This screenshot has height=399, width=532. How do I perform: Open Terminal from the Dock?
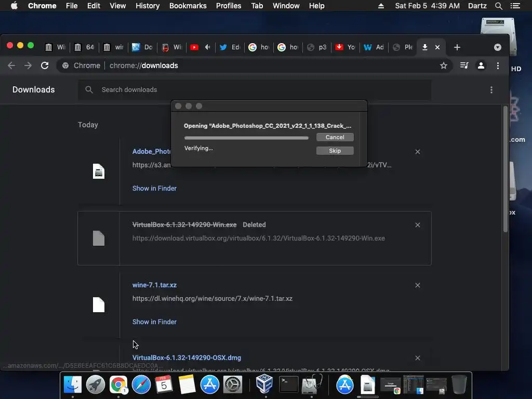(288, 385)
